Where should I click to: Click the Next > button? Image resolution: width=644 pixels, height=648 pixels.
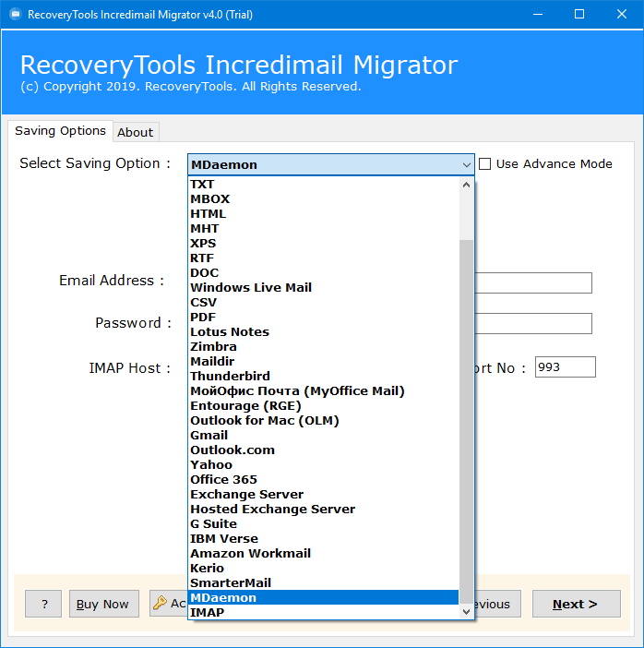click(x=577, y=604)
